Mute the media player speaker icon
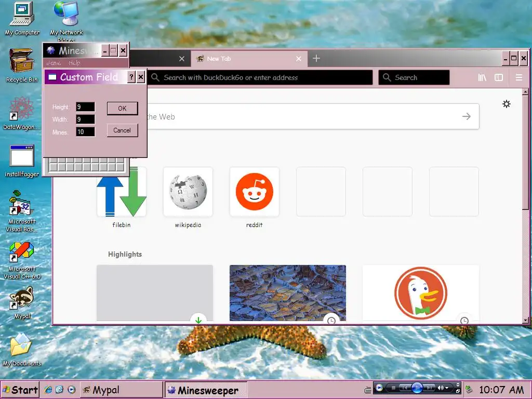The width and height of the screenshot is (532, 399). pyautogui.click(x=441, y=388)
